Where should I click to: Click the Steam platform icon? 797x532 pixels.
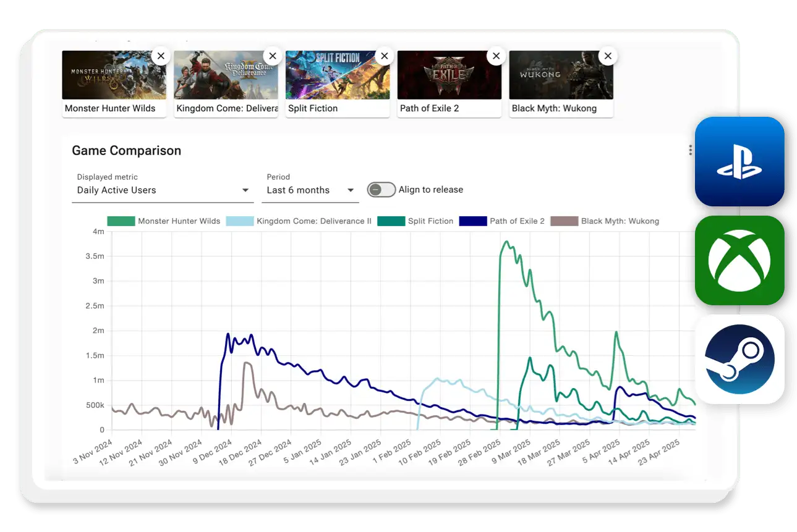[x=739, y=360]
